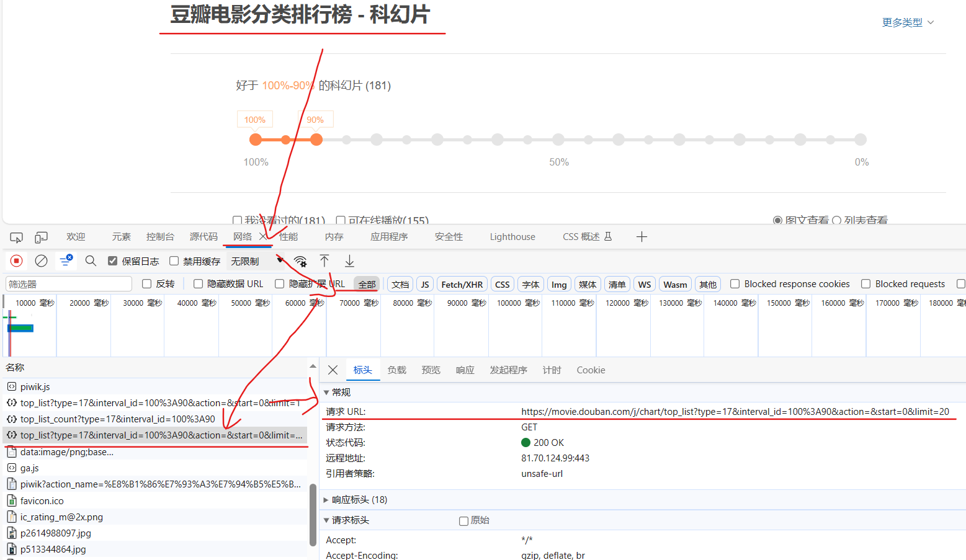Viewport: 966px width, 560px height.
Task: Filter requests by Wasm
Action: tap(675, 285)
